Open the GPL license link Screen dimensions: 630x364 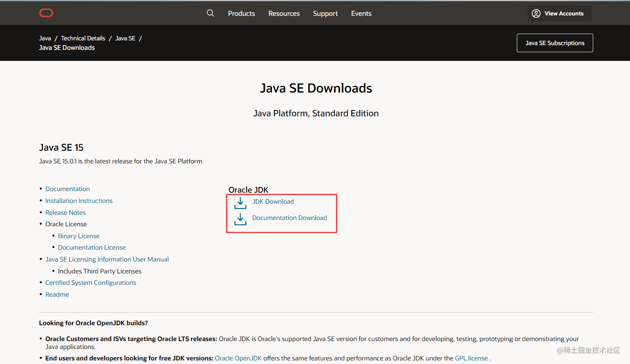(471, 358)
